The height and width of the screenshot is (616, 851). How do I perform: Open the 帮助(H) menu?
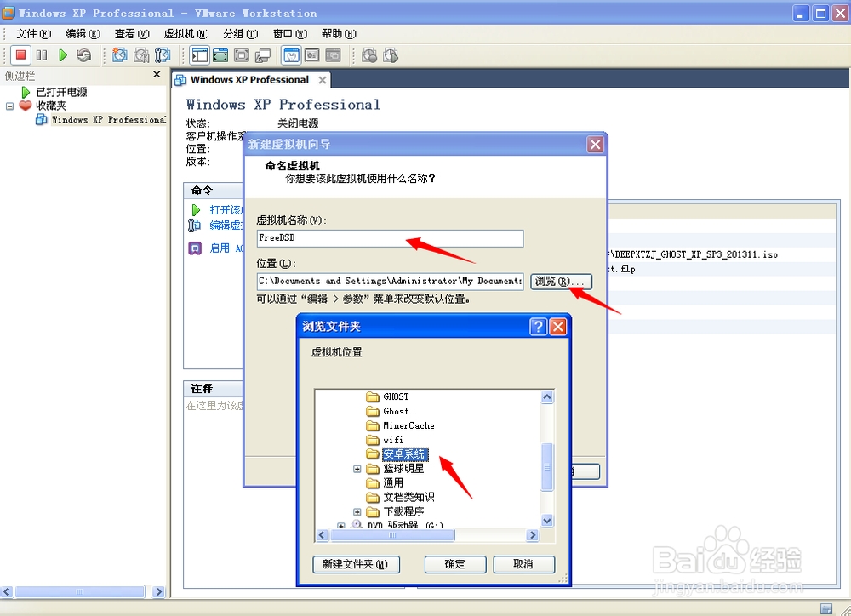click(339, 34)
